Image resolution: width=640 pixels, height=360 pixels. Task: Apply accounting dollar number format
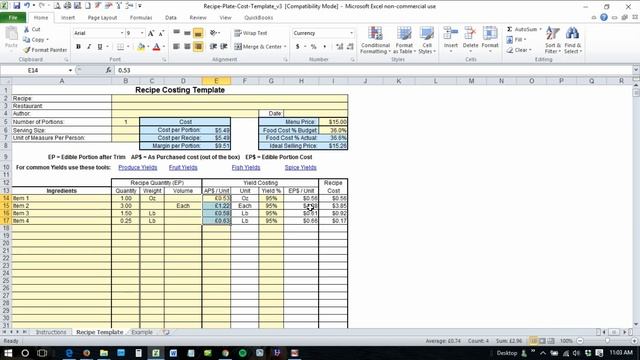pyautogui.click(x=298, y=47)
